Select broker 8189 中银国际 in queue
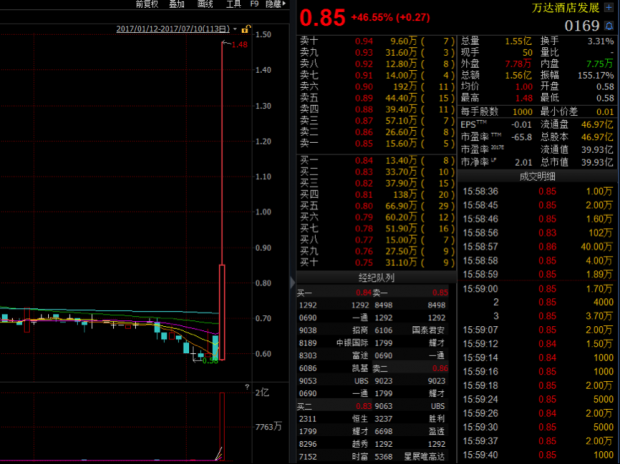620x464 pixels. click(333, 343)
